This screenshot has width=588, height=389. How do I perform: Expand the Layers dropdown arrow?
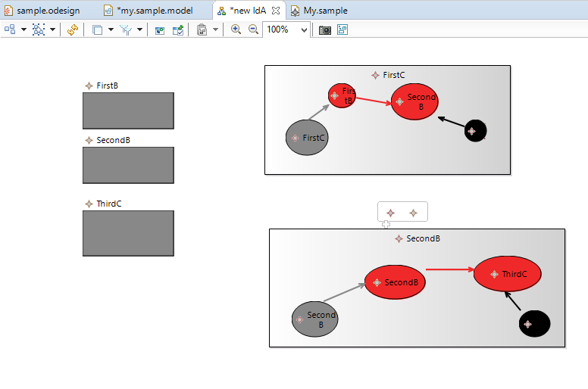[111, 30]
